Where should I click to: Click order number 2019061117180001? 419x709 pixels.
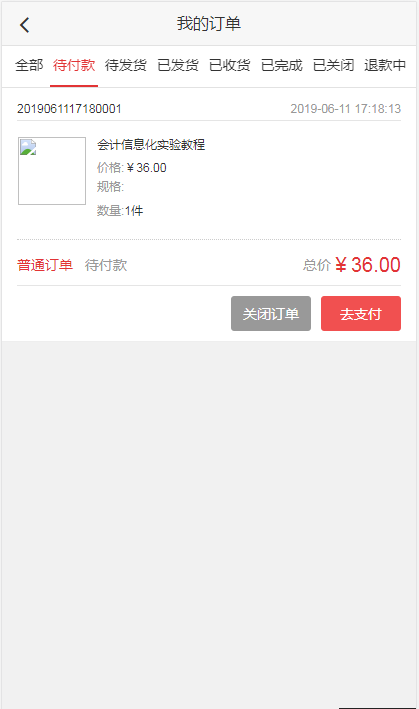(x=69, y=109)
